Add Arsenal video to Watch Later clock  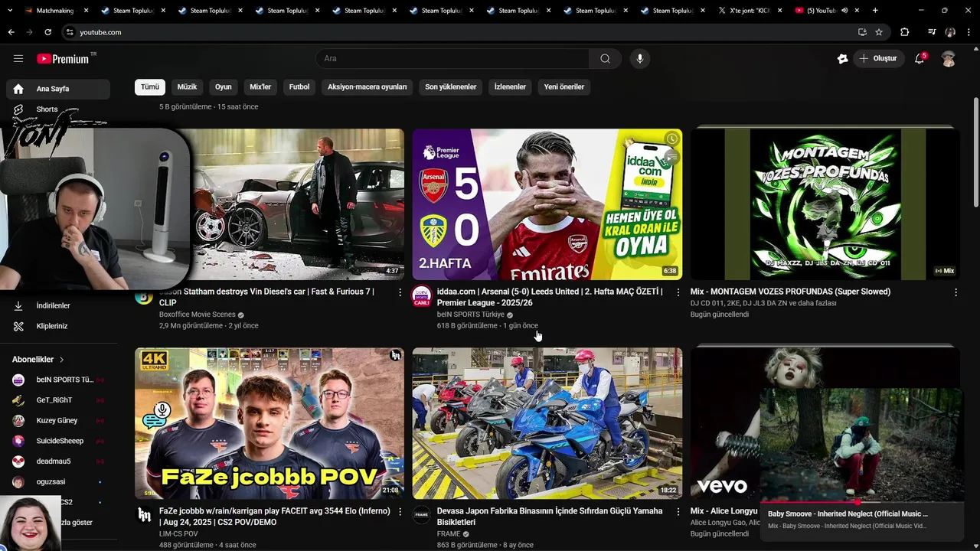[x=671, y=139]
